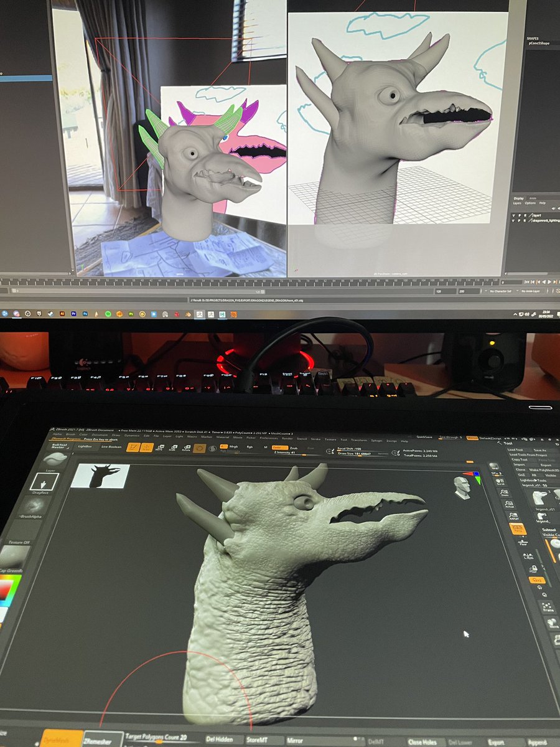Viewport: 560px width, 747px height.
Task: Enable the Mrgb mode button
Action: [233, 446]
